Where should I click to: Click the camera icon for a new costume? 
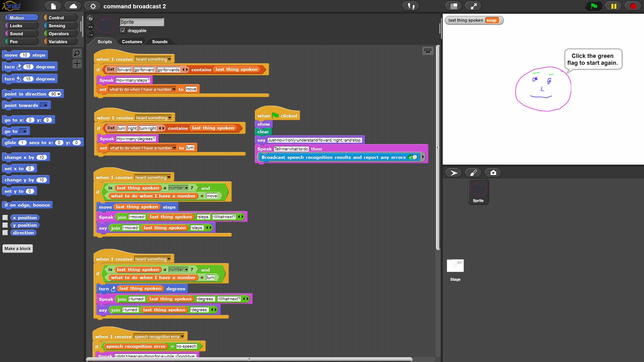(493, 173)
